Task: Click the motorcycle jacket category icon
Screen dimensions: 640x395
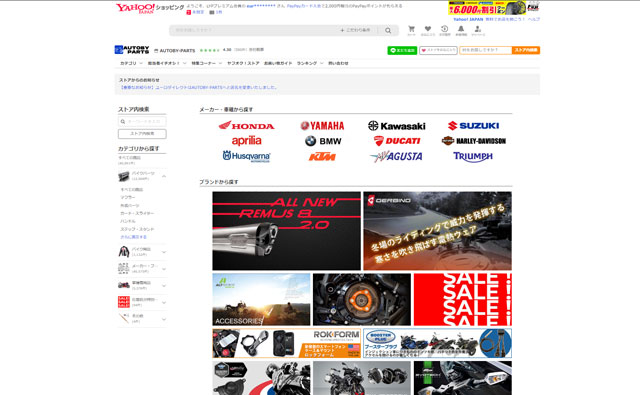Action: (x=124, y=251)
